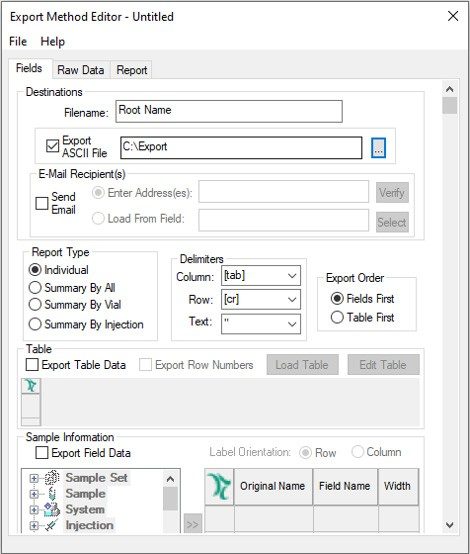Select the System tree icon
The image size is (470, 554).
coord(52,509)
